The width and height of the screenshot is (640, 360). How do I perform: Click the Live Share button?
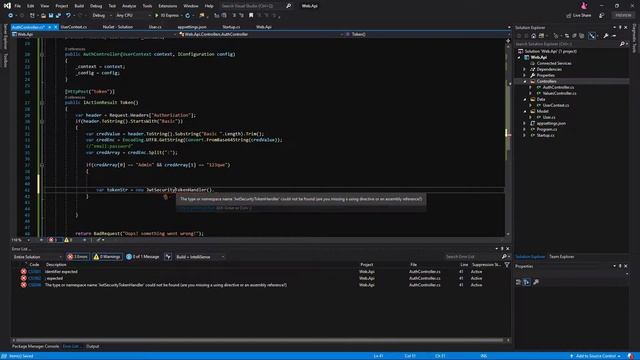coord(579,16)
